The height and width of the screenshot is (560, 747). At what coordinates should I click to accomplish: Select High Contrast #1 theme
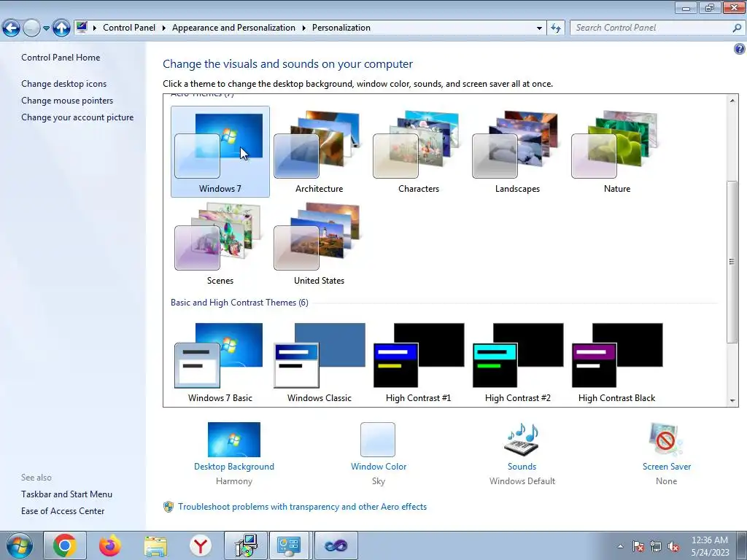point(418,363)
